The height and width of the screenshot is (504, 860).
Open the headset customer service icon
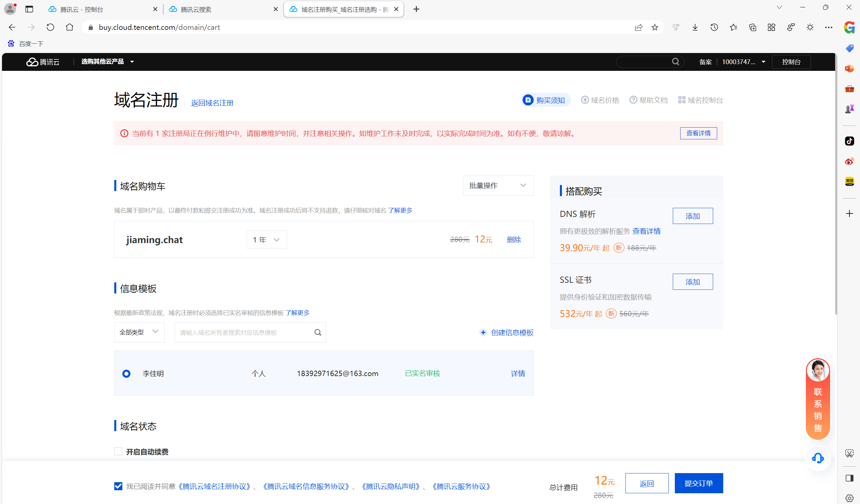[818, 458]
